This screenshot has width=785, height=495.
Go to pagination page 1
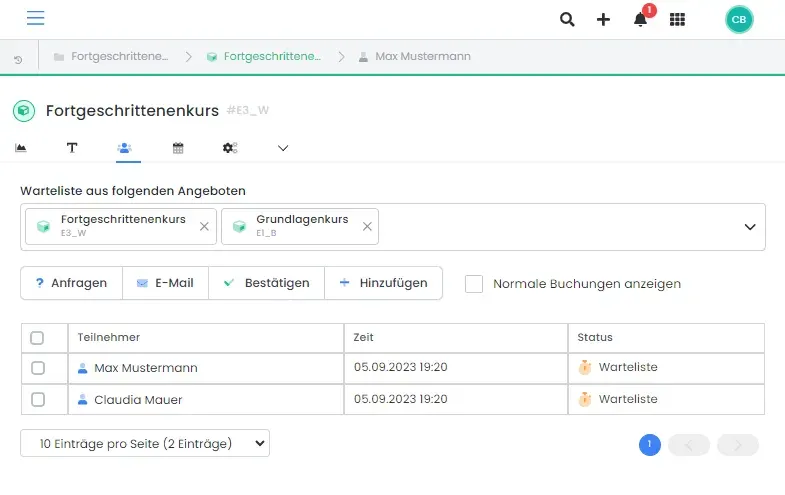(x=649, y=444)
